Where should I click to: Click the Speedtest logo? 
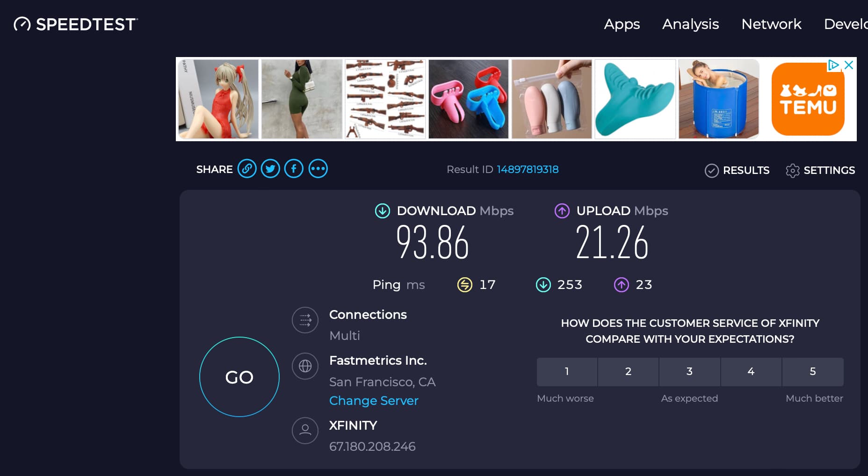click(x=76, y=24)
